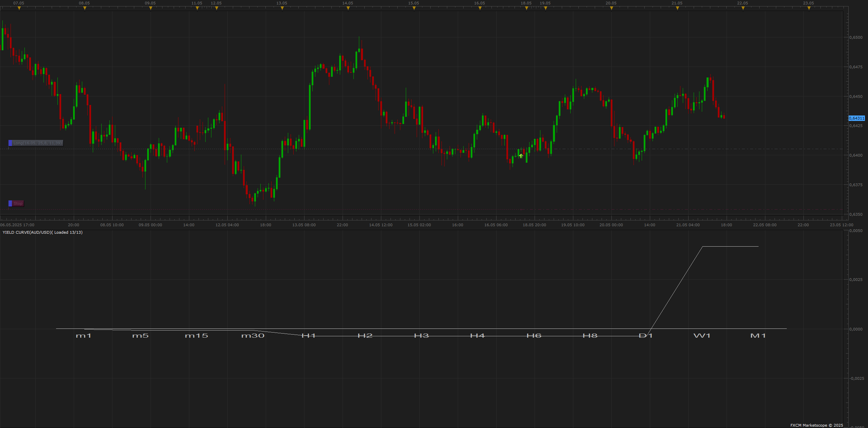Click the 0,6350 price axis label
868x428 pixels.
pyautogui.click(x=856, y=214)
